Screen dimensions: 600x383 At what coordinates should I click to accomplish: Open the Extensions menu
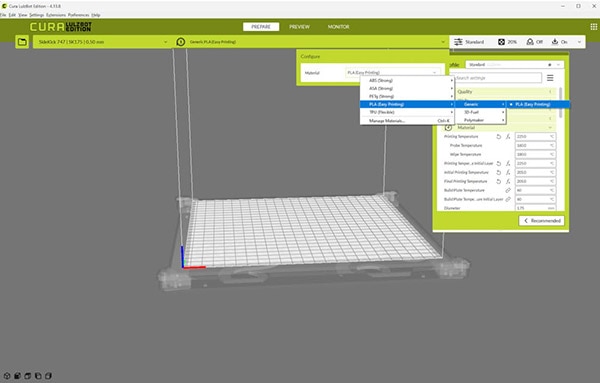coord(56,15)
